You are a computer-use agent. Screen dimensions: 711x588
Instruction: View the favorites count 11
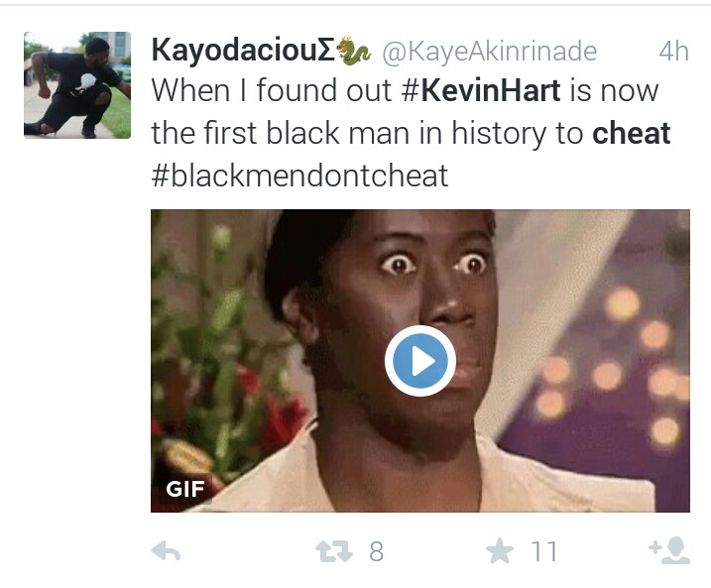coord(544,551)
